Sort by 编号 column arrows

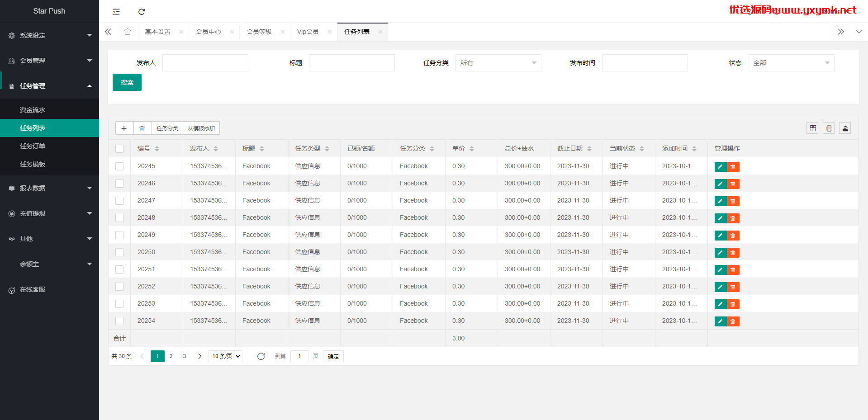point(157,149)
